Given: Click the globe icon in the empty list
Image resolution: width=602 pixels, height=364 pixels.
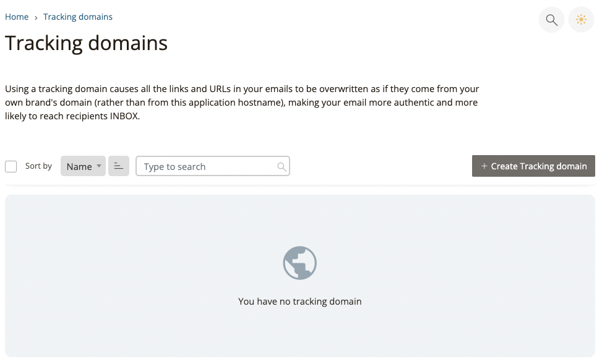Looking at the screenshot, I should point(300,263).
